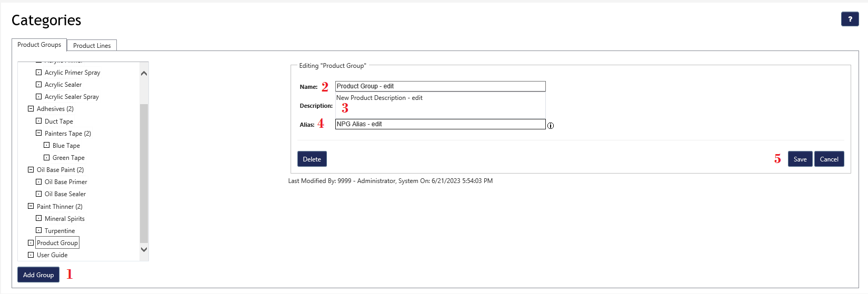Click the Add Group button
The height and width of the screenshot is (294, 868).
(38, 275)
